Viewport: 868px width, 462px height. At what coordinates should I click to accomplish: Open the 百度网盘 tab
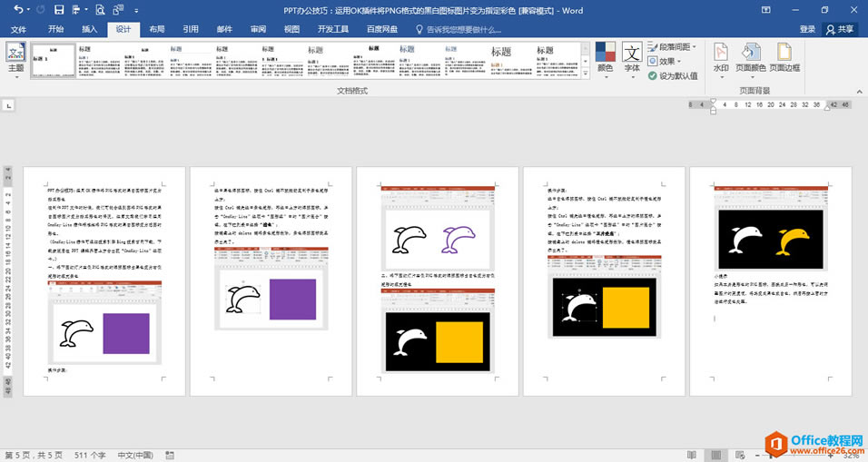point(382,29)
